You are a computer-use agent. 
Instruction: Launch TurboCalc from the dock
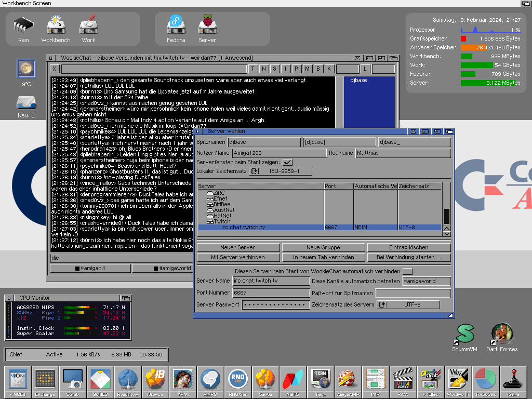[x=486, y=382]
